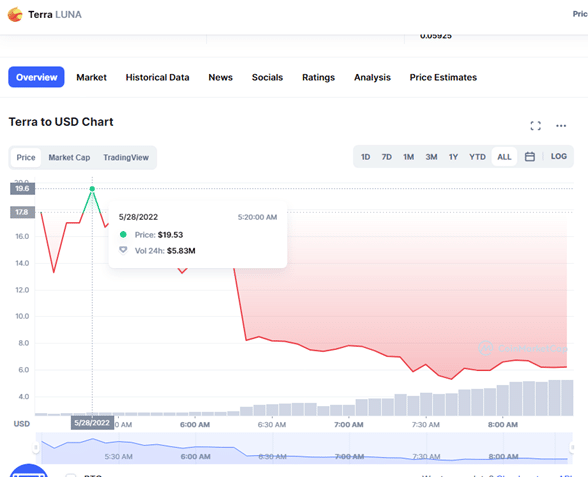Click the 17.8 price axis label
The width and height of the screenshot is (588, 477).
(x=22, y=212)
